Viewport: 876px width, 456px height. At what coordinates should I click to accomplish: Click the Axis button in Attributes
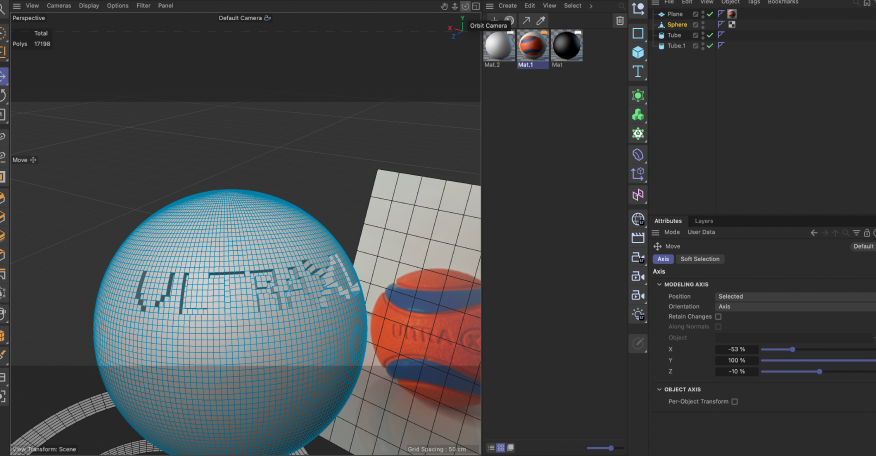[663, 259]
